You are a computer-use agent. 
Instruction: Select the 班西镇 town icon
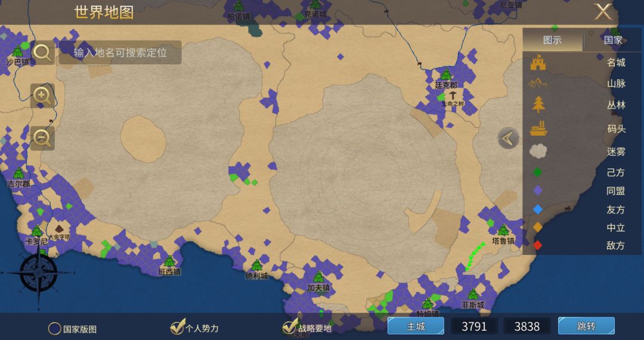click(169, 261)
